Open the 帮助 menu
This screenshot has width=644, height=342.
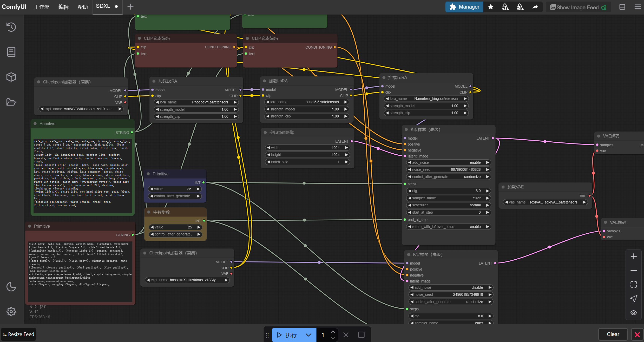coord(83,7)
